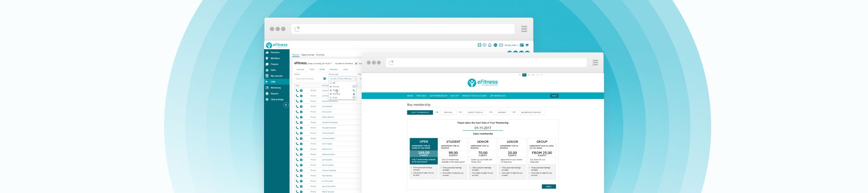Click the Select Membership step
The width and height of the screenshot is (868, 193).
[420, 112]
